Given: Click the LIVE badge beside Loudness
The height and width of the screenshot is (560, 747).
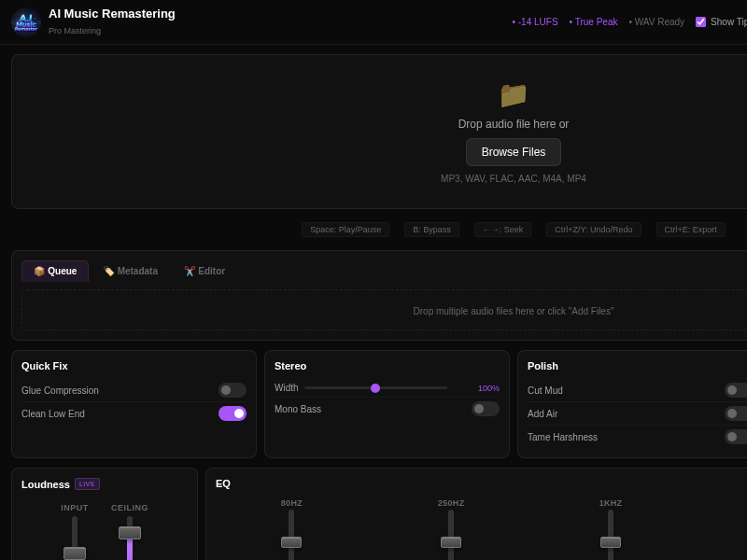Looking at the screenshot, I should (x=87, y=483).
